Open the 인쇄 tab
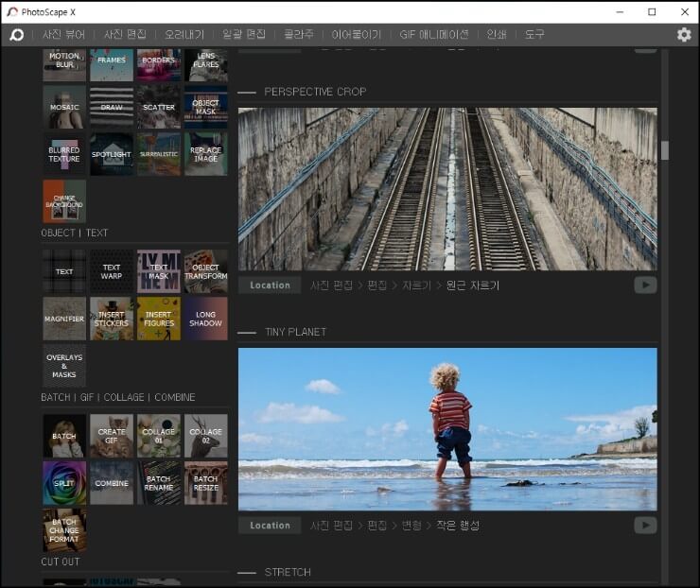Screen dimensions: 700x588 click(497, 34)
